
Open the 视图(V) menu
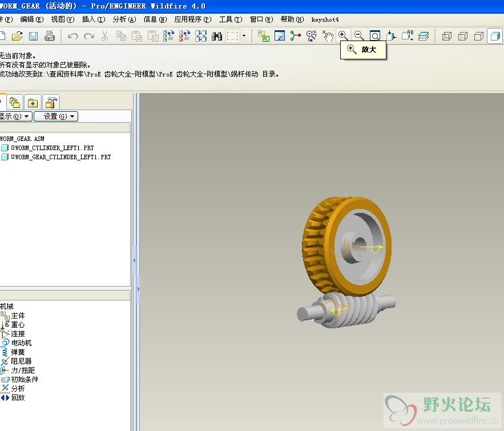(x=63, y=19)
